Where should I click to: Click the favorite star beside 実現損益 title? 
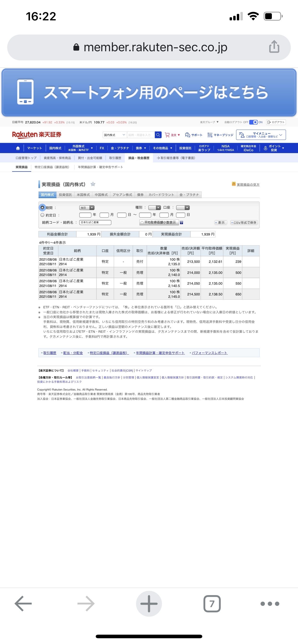pyautogui.click(x=93, y=184)
